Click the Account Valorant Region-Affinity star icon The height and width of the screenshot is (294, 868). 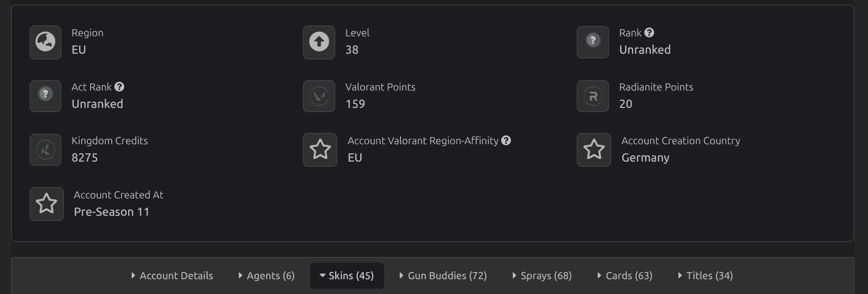(320, 150)
